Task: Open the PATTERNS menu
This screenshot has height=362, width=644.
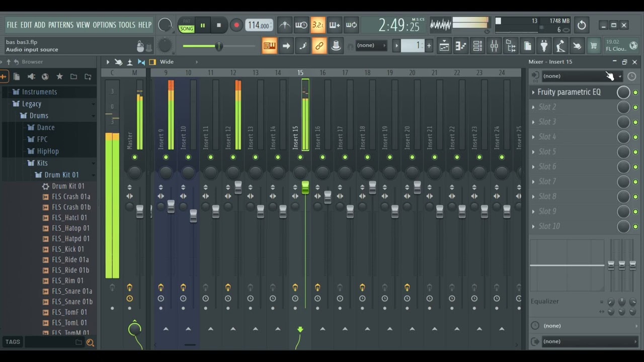Action: coord(60,25)
